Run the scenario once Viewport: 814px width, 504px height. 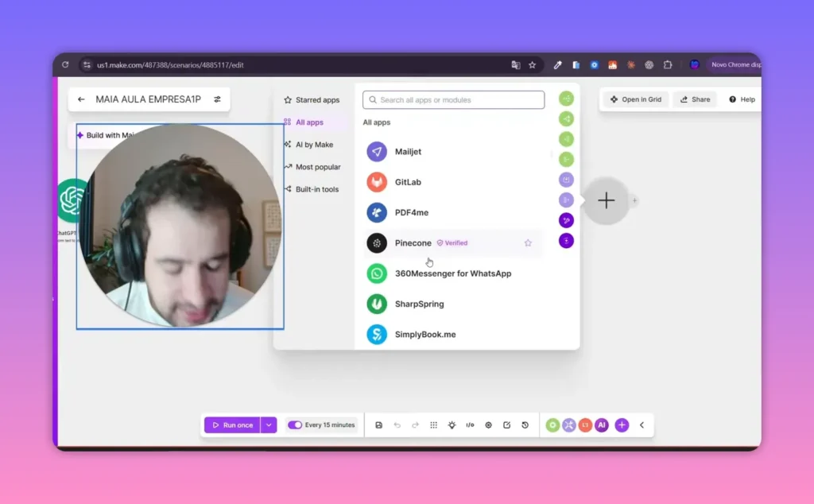[232, 425]
